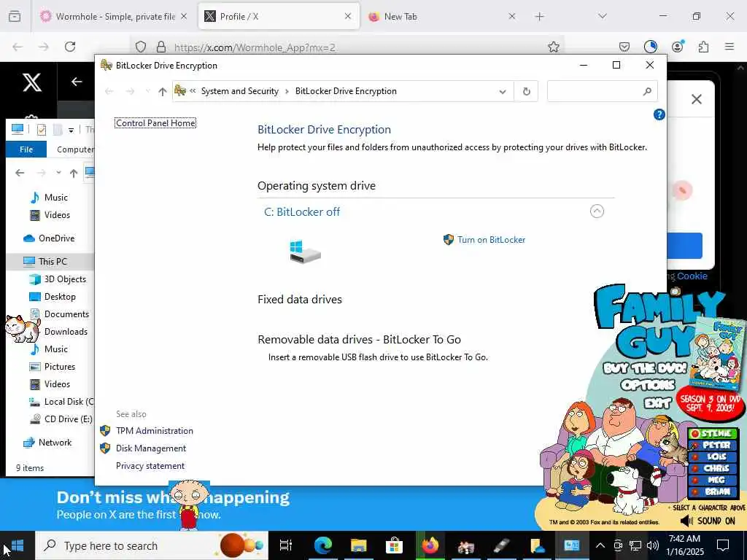This screenshot has width=747, height=560.
Task: Click BUY THE DVD! in Family Guy app
Action: [x=645, y=368]
